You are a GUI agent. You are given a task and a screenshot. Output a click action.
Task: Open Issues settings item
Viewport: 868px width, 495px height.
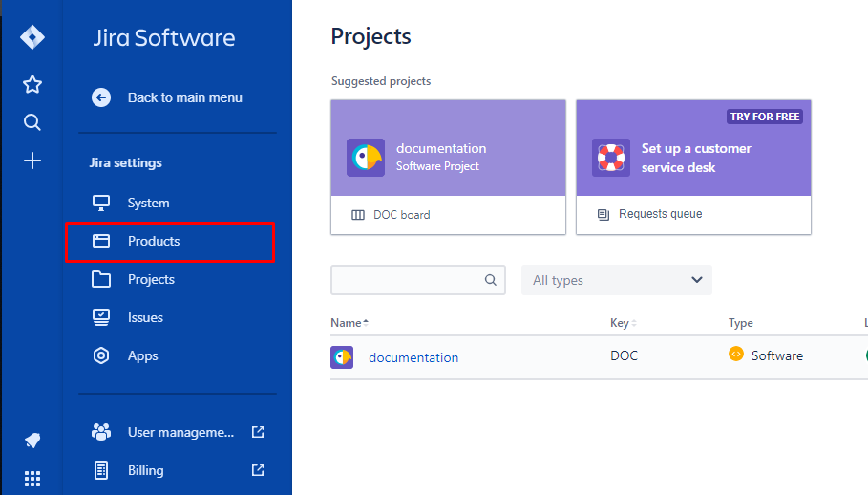(x=145, y=317)
